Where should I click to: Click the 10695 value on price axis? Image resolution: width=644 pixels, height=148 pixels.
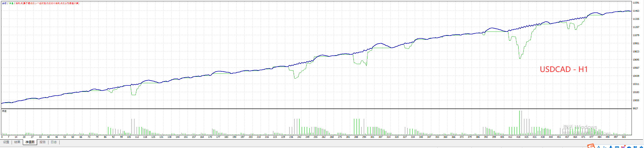click(x=636, y=60)
